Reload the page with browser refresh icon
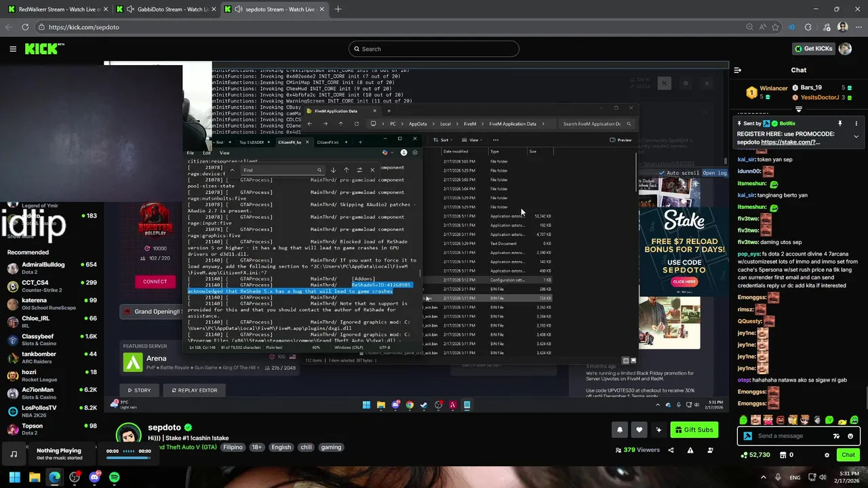868x488 pixels. [25, 27]
